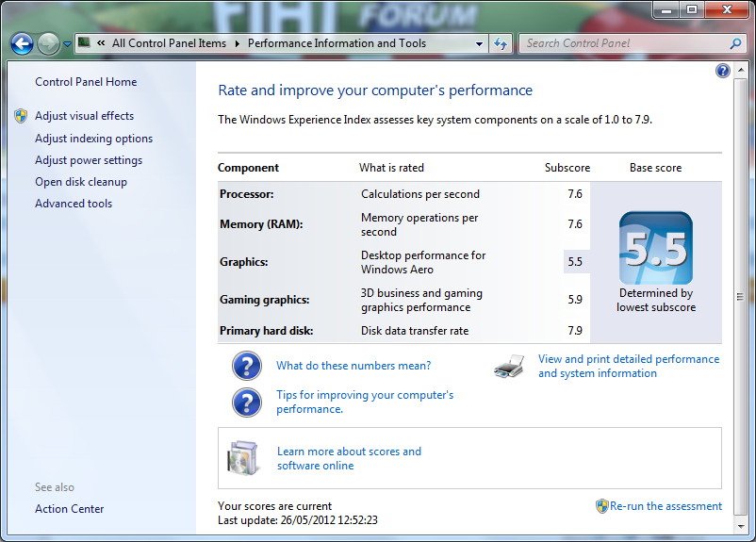Open Learn more about scores and software online
756x542 pixels.
point(349,458)
